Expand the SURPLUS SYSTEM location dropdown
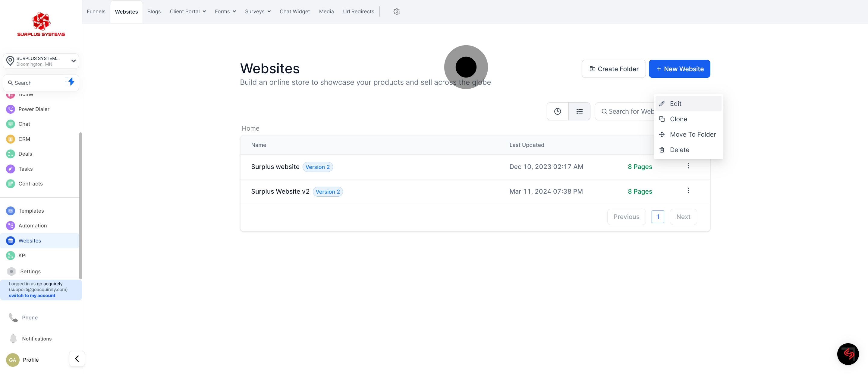This screenshot has height=374, width=868. point(73,61)
